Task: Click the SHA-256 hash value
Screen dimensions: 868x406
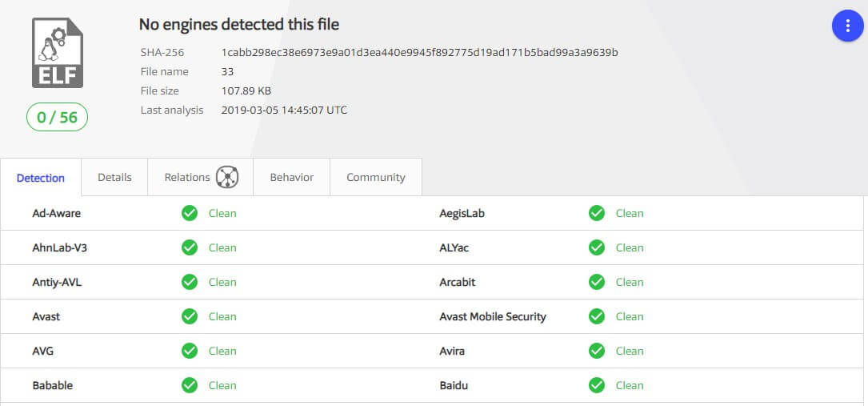Action: tap(419, 52)
